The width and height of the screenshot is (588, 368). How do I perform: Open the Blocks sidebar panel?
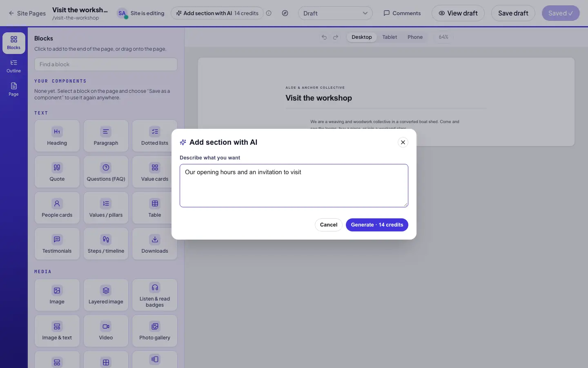tap(14, 43)
